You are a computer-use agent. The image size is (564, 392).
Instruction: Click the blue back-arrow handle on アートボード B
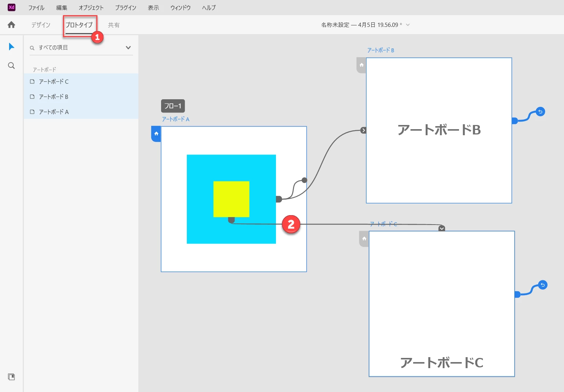point(540,112)
